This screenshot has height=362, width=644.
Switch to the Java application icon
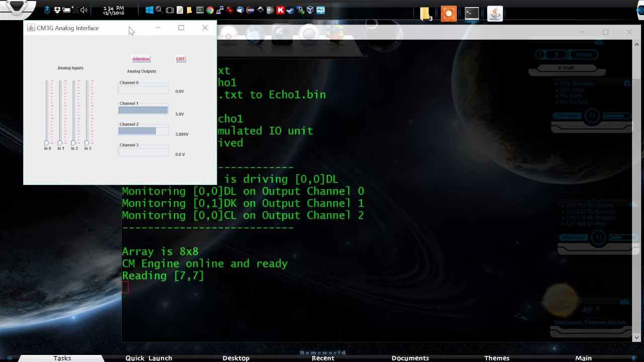pos(495,14)
